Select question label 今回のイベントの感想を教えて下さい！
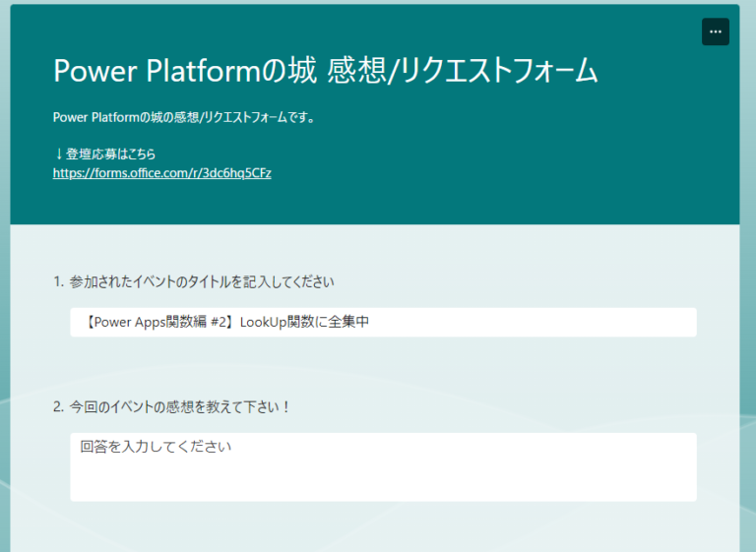Screen dimensions: 756x552 (x=180, y=405)
